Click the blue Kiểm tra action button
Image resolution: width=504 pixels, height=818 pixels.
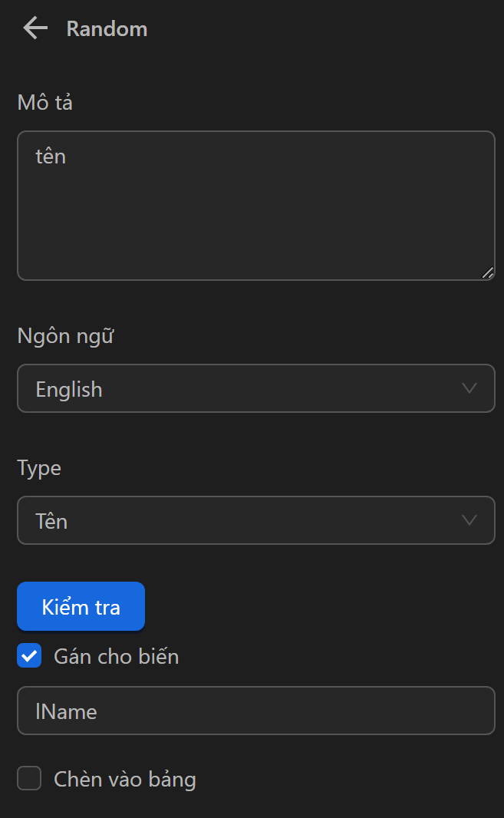81,606
